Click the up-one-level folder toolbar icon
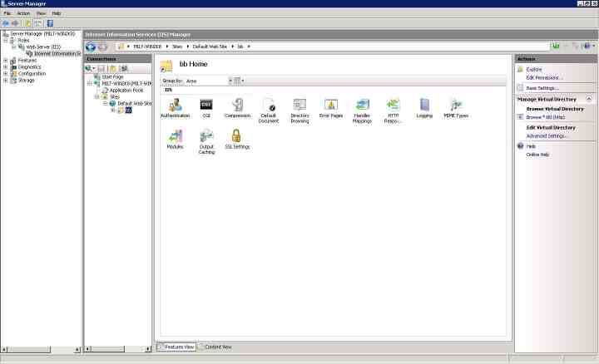 (28, 23)
